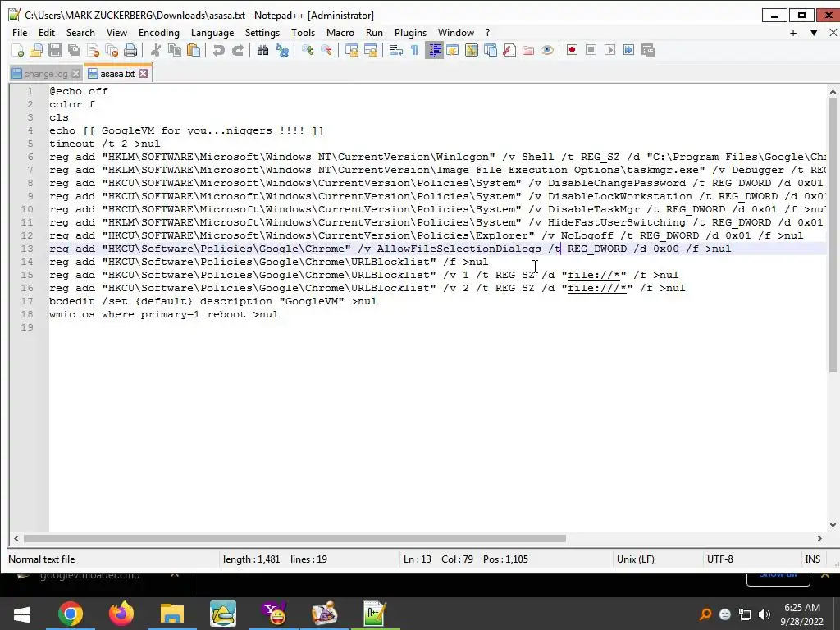
Task: Open the Define Your Language icon
Action: coord(453,50)
